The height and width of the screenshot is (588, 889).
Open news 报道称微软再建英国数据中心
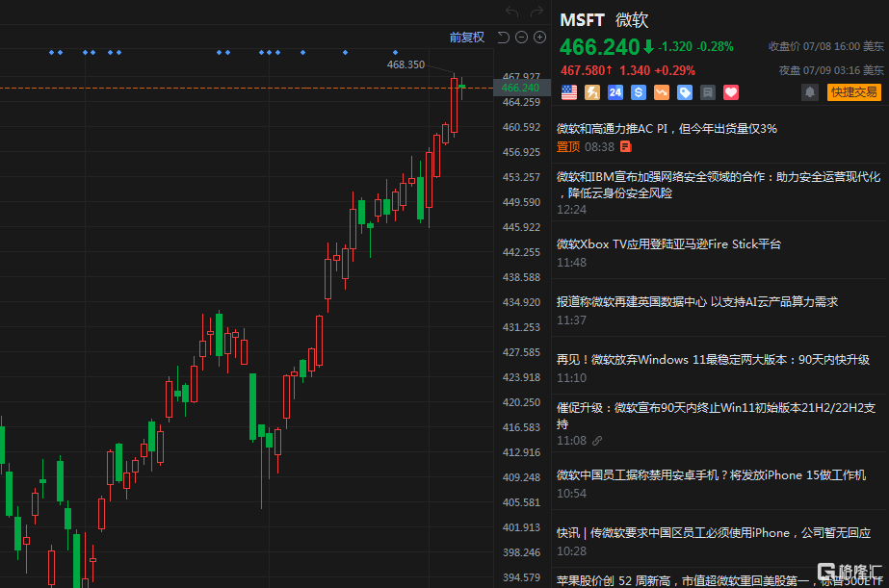(696, 302)
